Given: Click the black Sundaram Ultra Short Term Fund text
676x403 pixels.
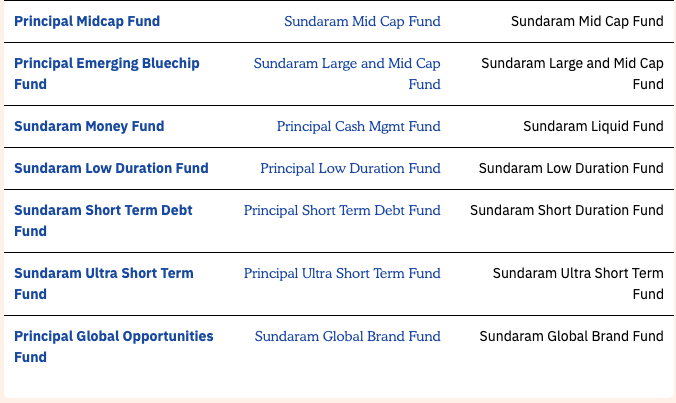Looking at the screenshot, I should (578, 284).
